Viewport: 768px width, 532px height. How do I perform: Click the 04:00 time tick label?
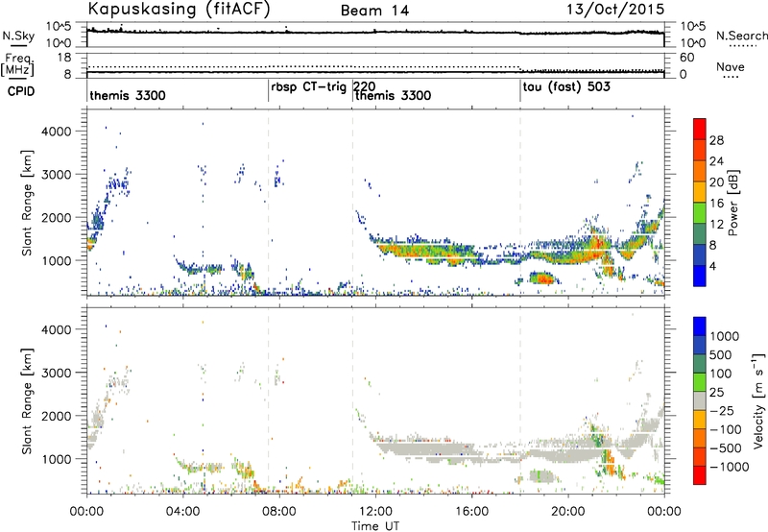[x=183, y=512]
